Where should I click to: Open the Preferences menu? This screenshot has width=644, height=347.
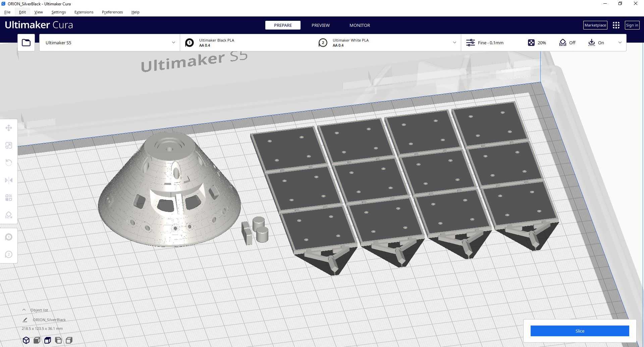point(112,12)
